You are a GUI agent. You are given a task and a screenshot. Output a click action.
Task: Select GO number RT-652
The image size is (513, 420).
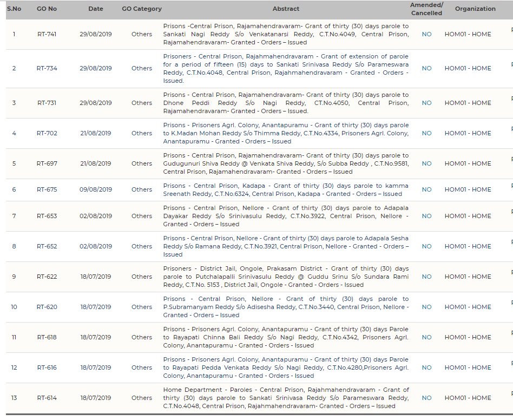coord(47,247)
